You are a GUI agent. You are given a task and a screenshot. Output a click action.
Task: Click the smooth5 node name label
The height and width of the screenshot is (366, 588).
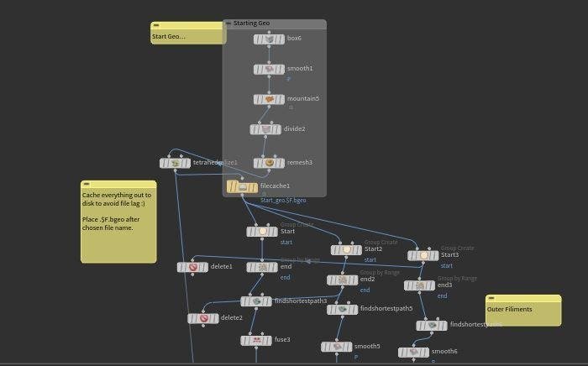click(x=366, y=346)
